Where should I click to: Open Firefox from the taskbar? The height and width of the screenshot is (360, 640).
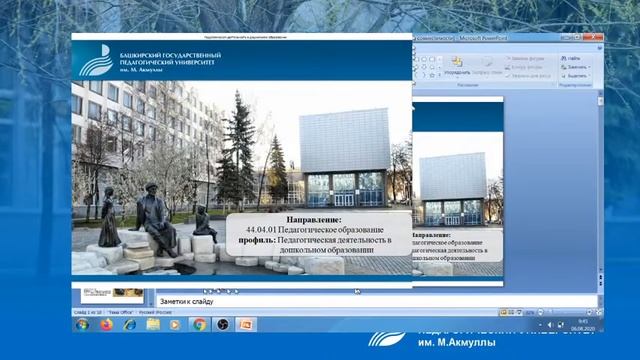pyautogui.click(x=107, y=324)
